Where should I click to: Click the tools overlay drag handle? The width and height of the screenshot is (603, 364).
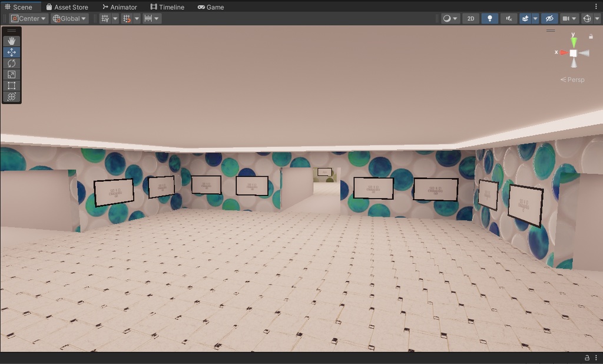(12, 31)
